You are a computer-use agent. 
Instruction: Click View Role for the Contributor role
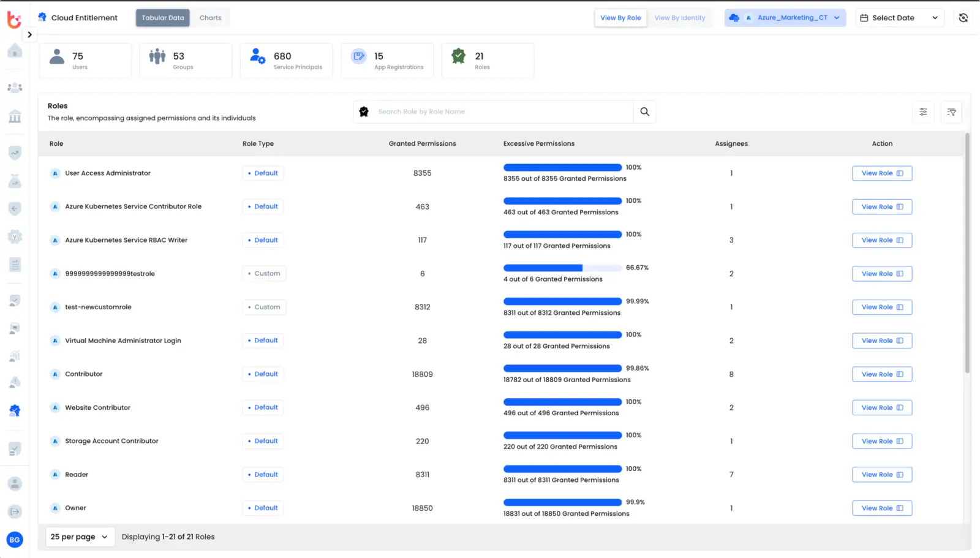pos(881,374)
